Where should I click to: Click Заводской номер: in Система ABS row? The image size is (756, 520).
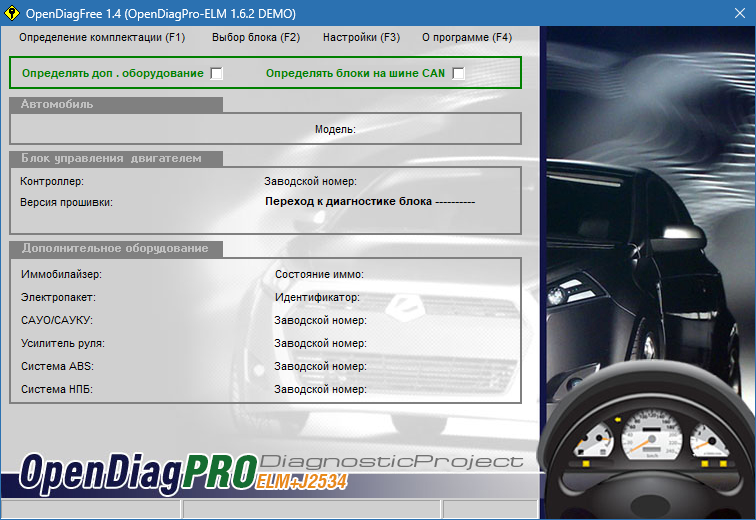pos(320,366)
